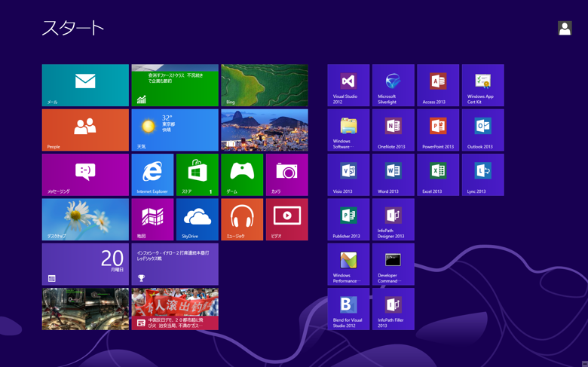Click the user account picture
588x367 pixels.
565,28
